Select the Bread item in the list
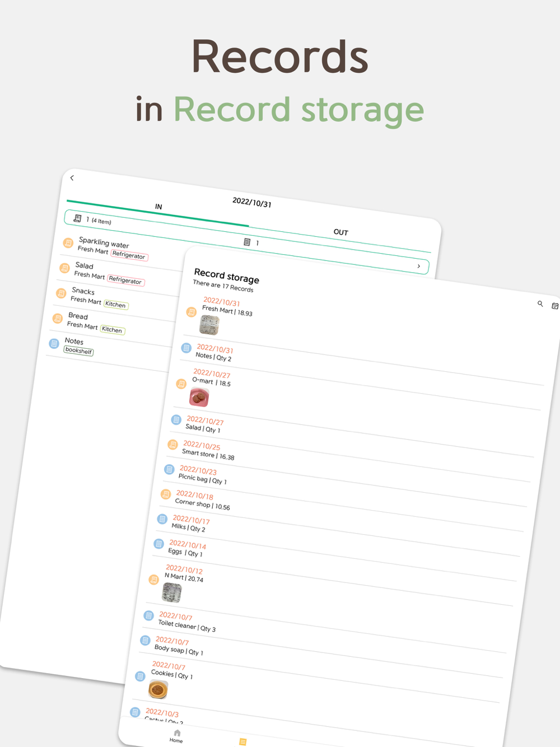The image size is (560, 747). (x=78, y=316)
